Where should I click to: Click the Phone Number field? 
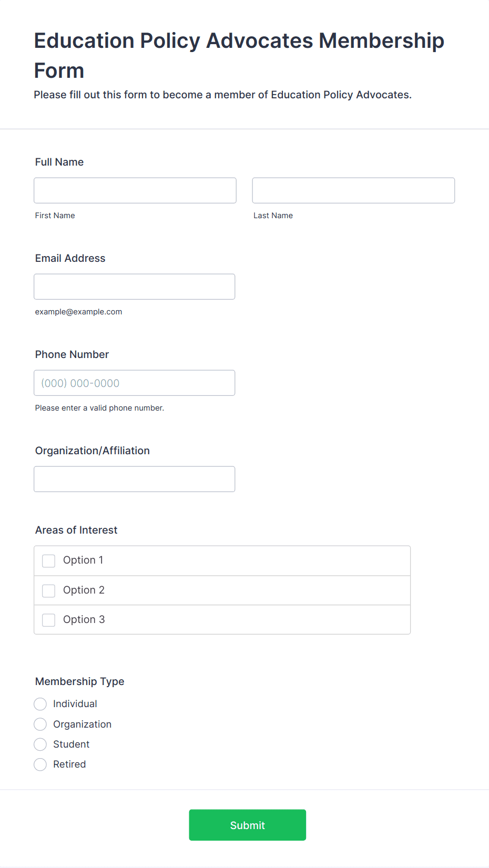coord(135,383)
